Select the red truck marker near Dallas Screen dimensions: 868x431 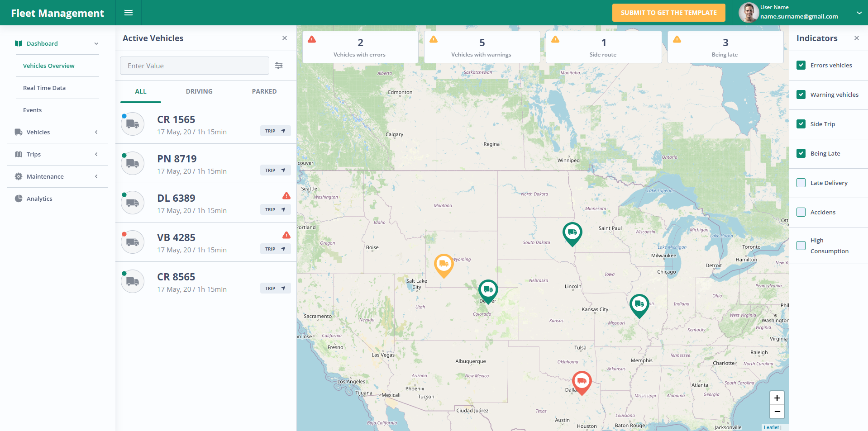click(582, 383)
